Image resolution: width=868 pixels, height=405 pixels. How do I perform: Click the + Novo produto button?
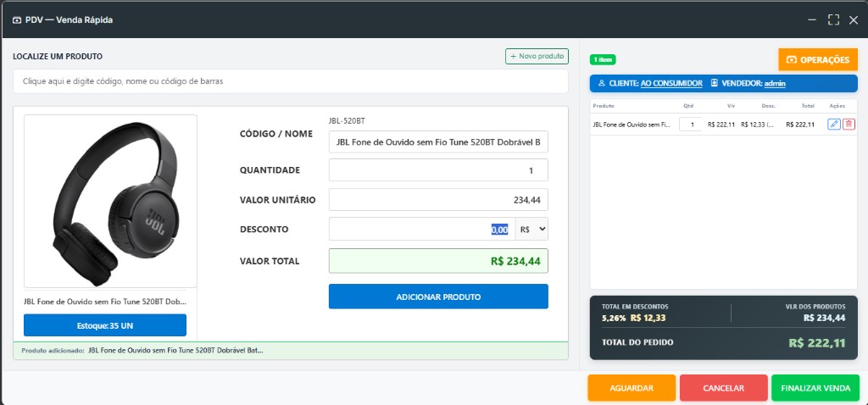click(x=537, y=56)
